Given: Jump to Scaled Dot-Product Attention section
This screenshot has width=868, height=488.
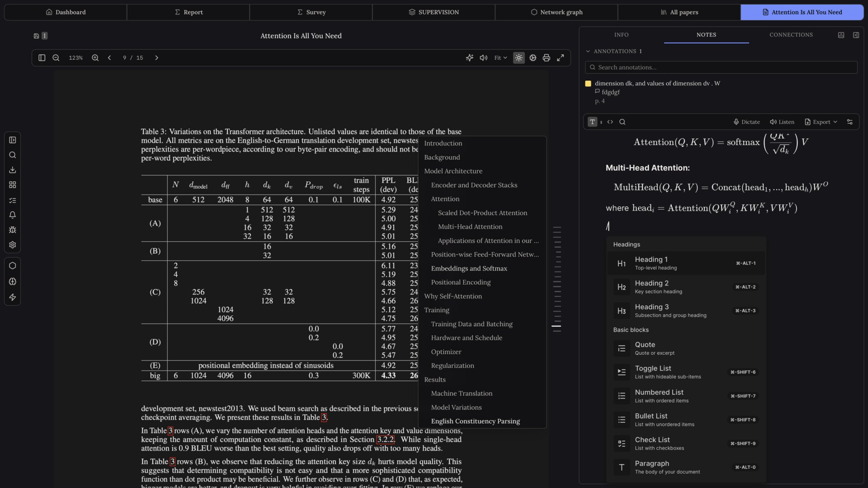Looking at the screenshot, I should pos(482,213).
